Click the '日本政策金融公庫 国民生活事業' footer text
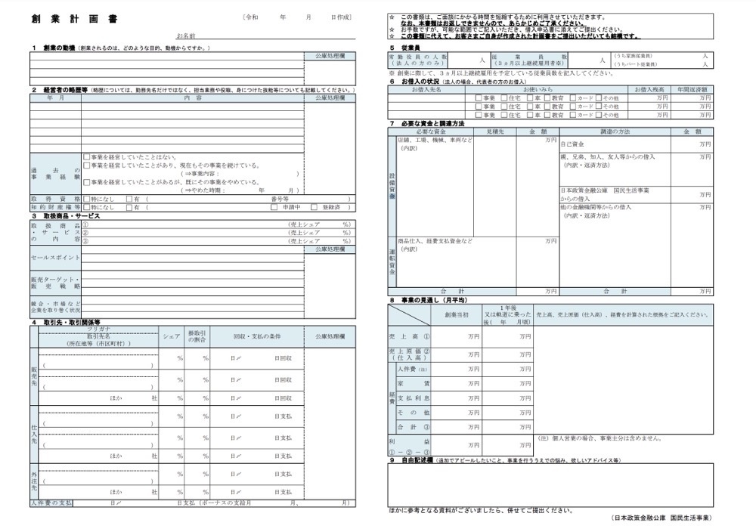756x532 pixels. [662, 518]
